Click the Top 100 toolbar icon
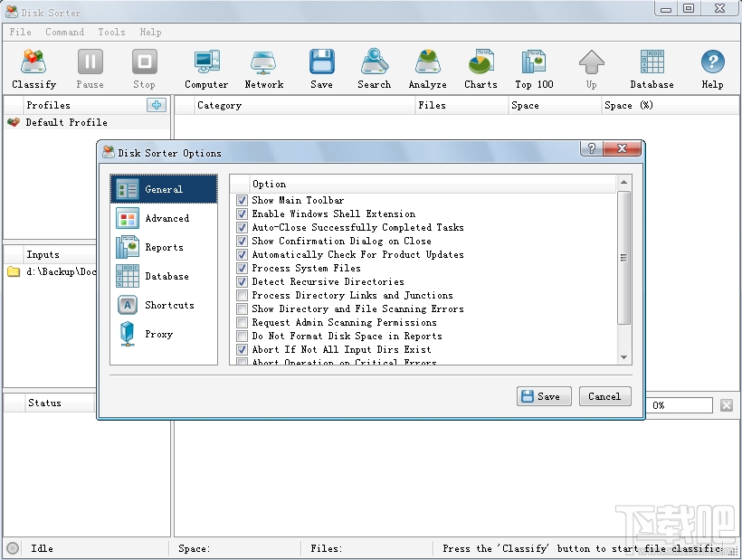Viewport: 742px width, 560px height. pyautogui.click(x=534, y=62)
